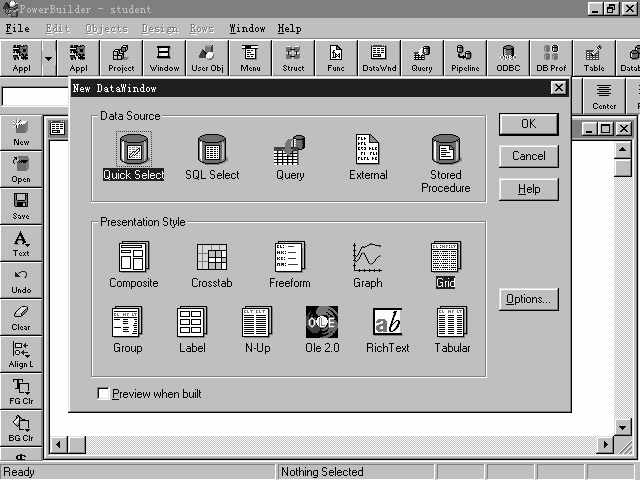Select External data source
Image resolution: width=640 pixels, height=480 pixels.
pyautogui.click(x=368, y=157)
